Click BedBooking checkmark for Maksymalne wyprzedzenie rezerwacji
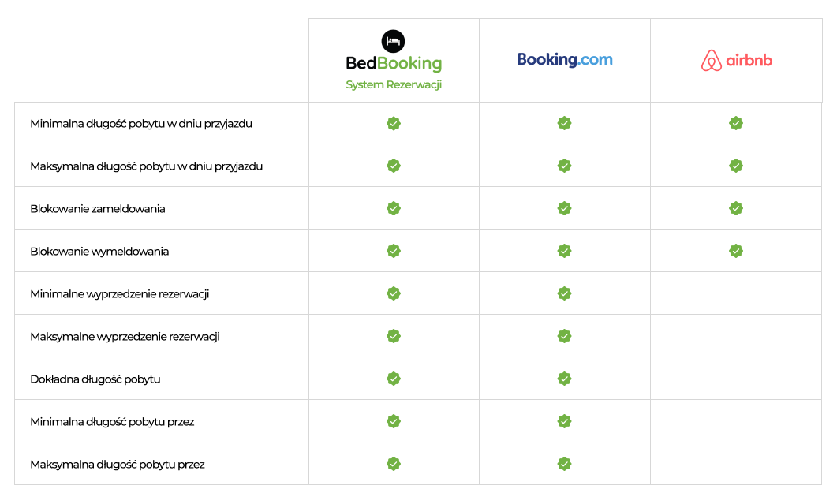 (x=394, y=336)
